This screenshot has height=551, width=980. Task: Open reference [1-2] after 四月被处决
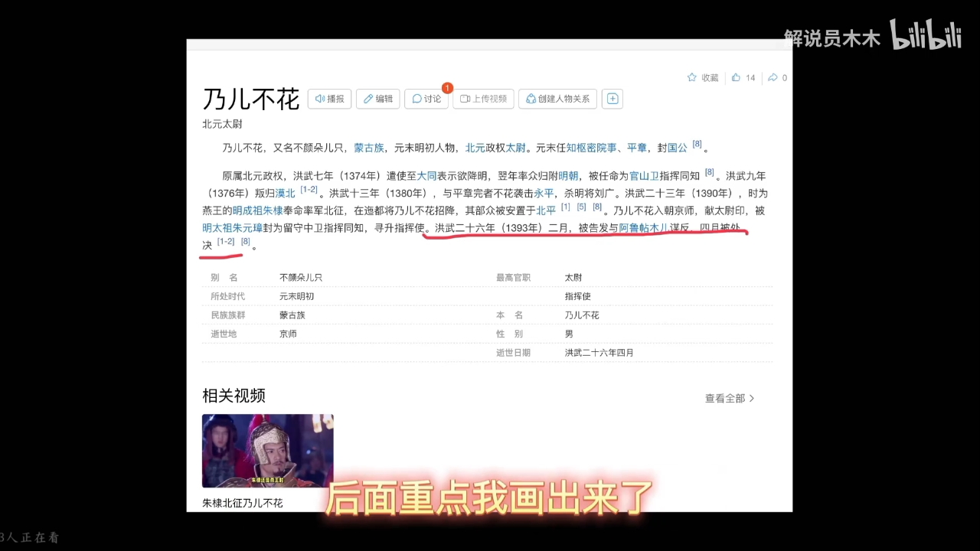tap(226, 242)
